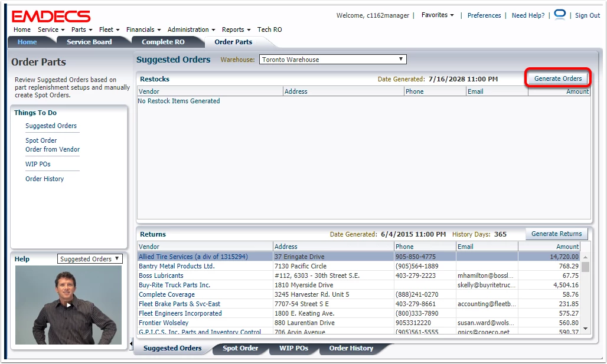This screenshot has width=607, height=364.
Task: Select Complete Coverage vendor row
Action: [x=359, y=294]
